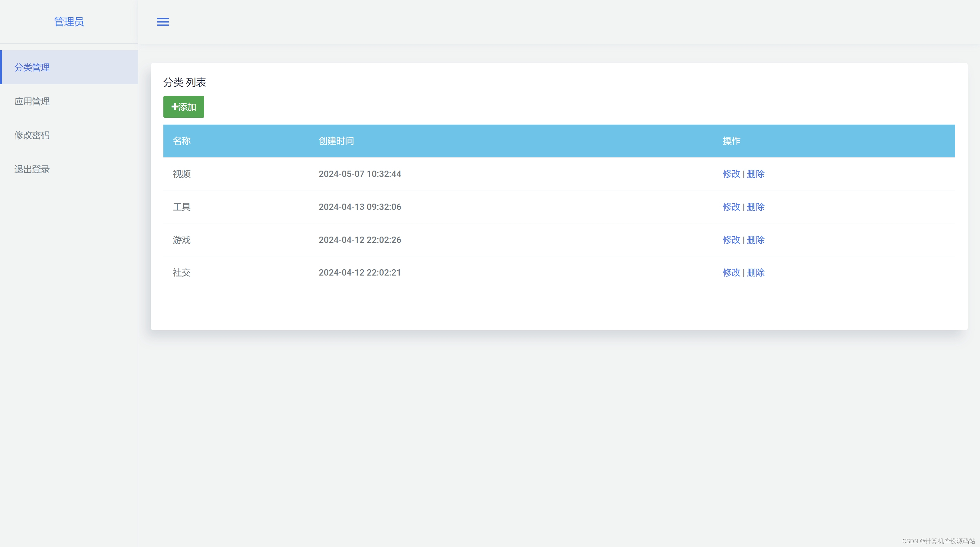Click timestamp 2024-05-07 10:32:44
Image resolution: width=980 pixels, height=547 pixels.
pos(359,174)
